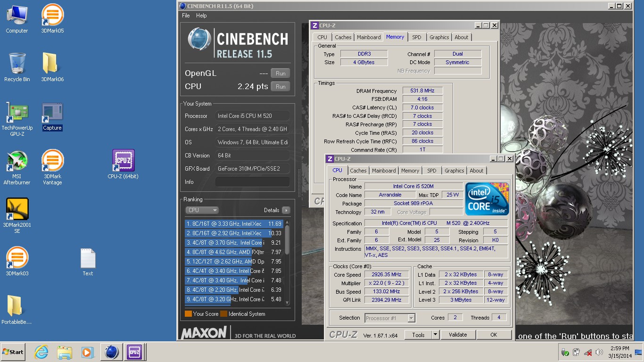Select the Capture desktop icon

tap(52, 117)
